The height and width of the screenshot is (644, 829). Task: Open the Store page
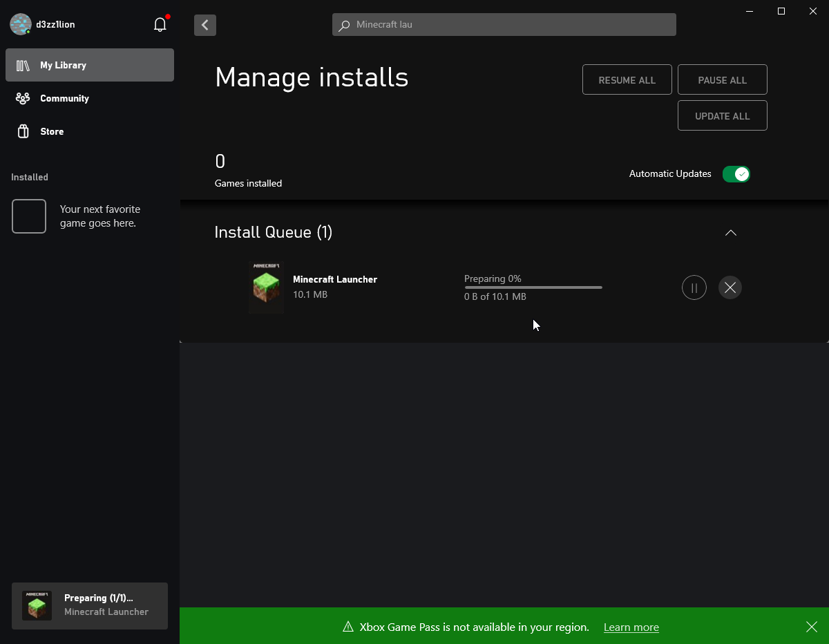[x=52, y=131]
